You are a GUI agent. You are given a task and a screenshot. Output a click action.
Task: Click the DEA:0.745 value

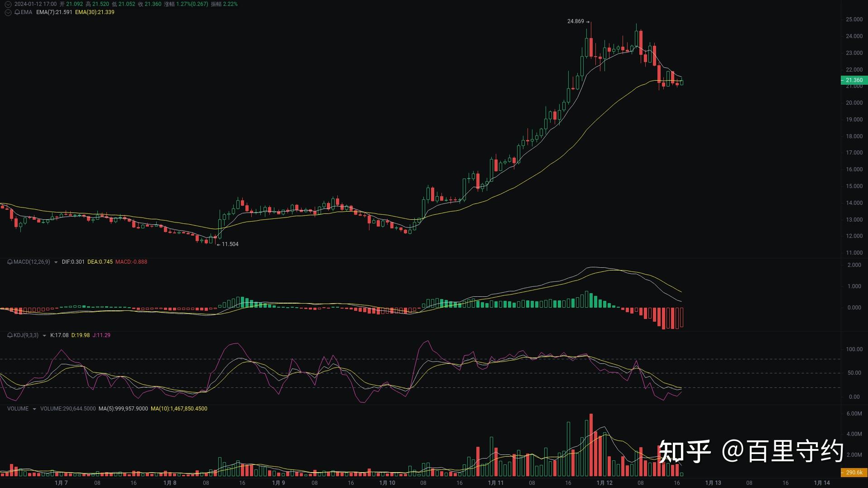point(100,262)
